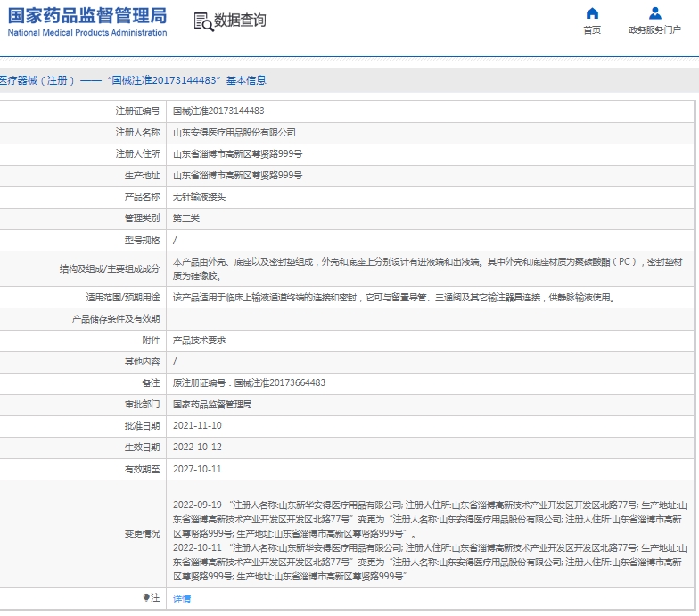This screenshot has height=616, width=699.
Task: Select 山东安得医疗用品股份有限公司 registrant name
Action: (x=234, y=132)
